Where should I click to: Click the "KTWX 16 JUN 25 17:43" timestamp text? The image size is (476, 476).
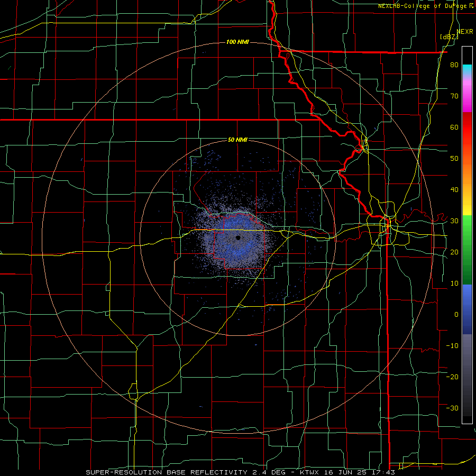347,472
